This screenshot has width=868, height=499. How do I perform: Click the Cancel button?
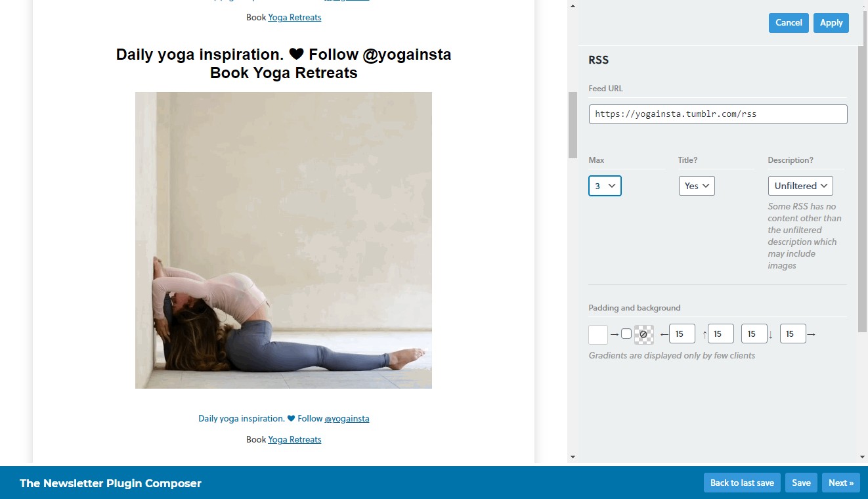(789, 23)
